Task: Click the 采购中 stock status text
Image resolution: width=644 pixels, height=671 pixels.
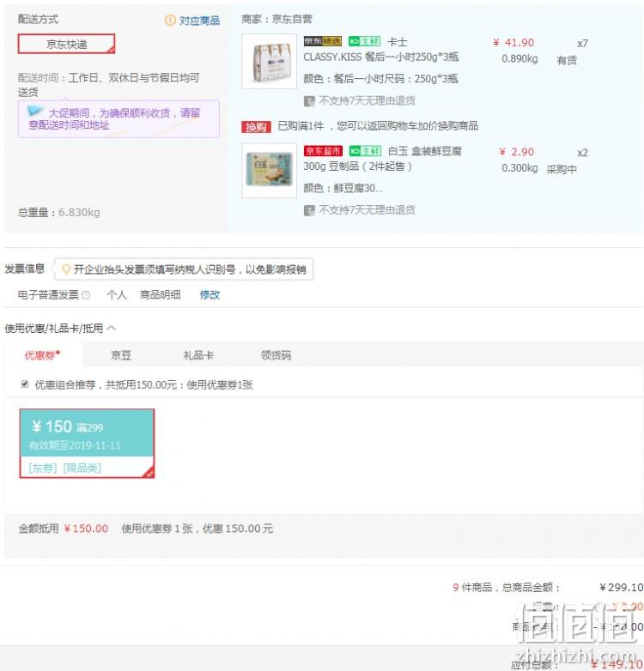Action: point(562,169)
